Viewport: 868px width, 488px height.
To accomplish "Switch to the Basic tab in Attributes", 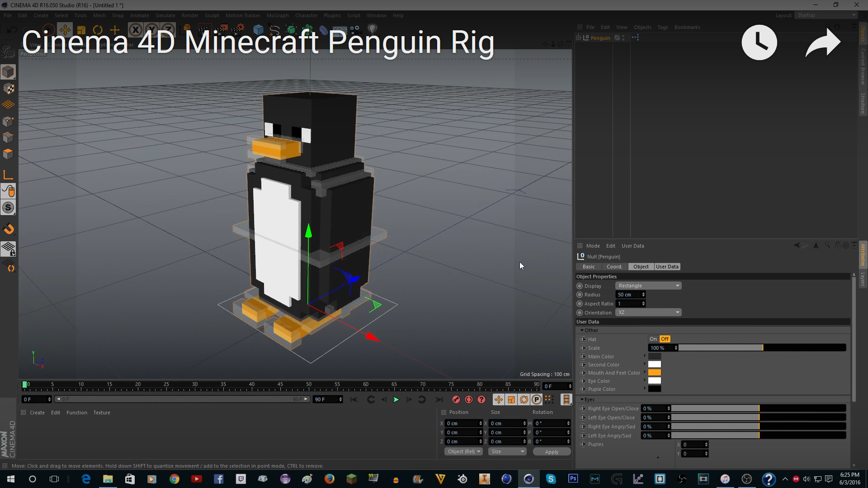I will click(589, 267).
